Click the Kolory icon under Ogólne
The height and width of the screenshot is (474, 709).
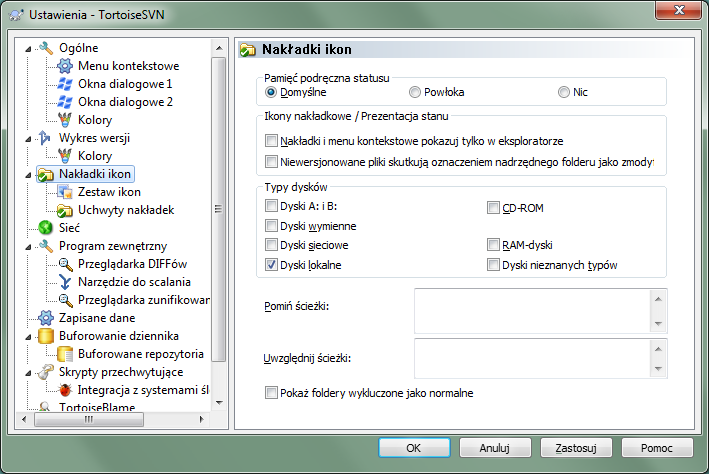click(x=65, y=120)
